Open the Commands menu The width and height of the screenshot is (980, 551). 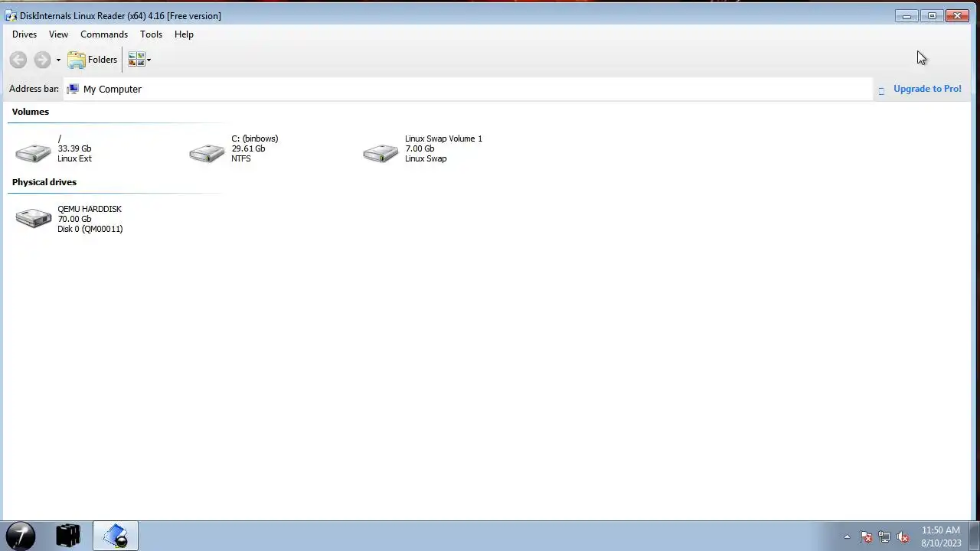pos(104,34)
